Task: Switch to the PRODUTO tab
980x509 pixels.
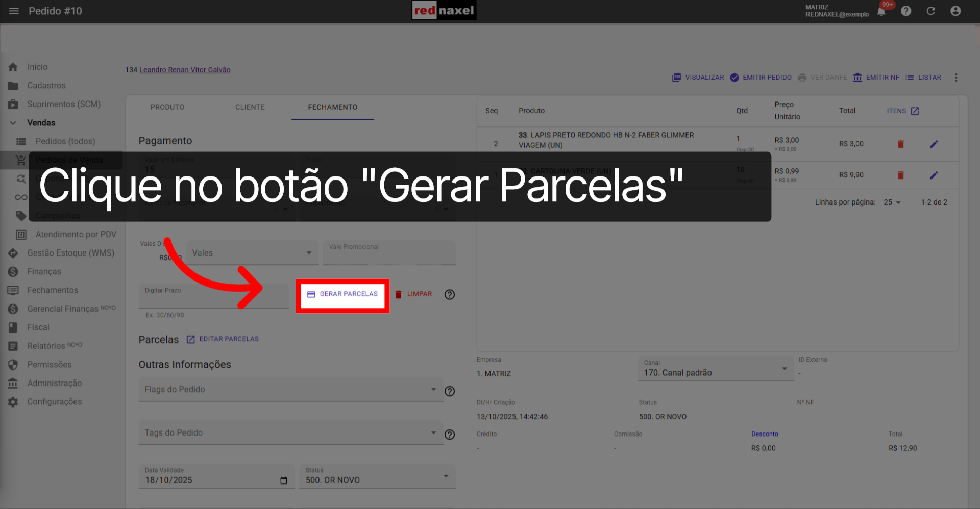Action: pos(167,107)
